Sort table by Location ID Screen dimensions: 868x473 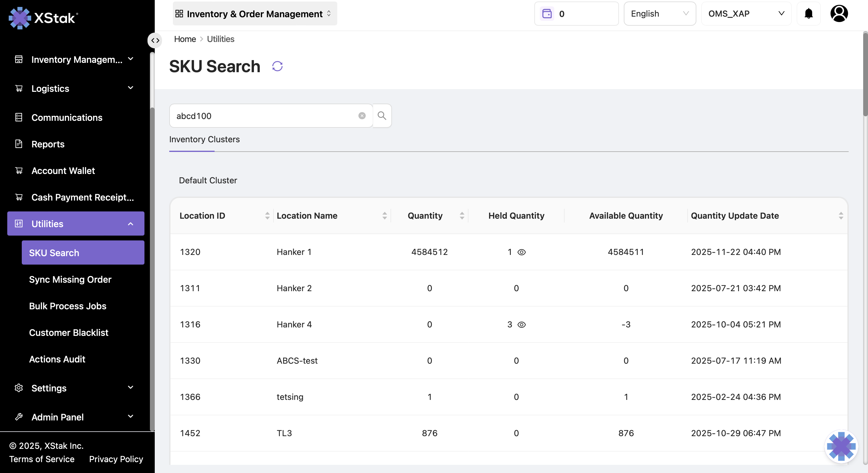coord(267,215)
